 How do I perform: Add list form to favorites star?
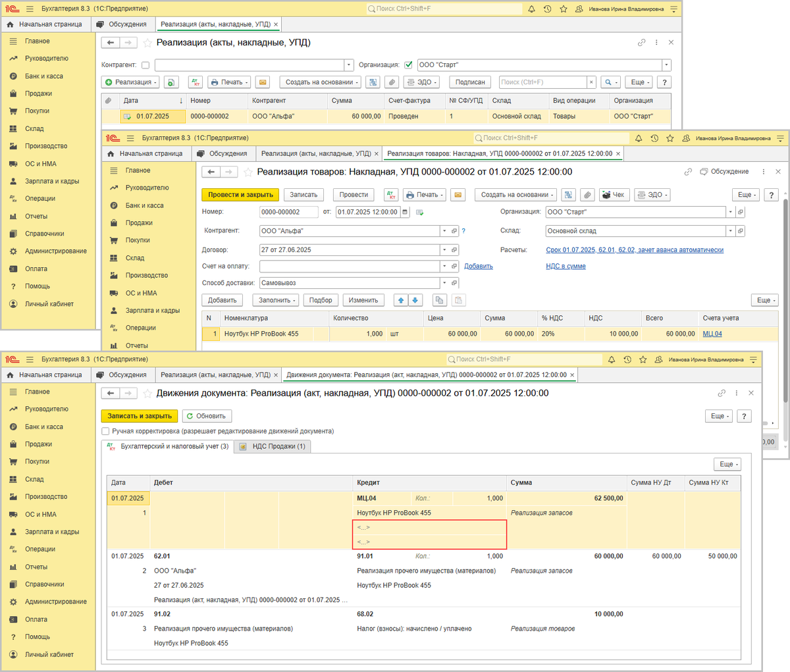(x=147, y=43)
